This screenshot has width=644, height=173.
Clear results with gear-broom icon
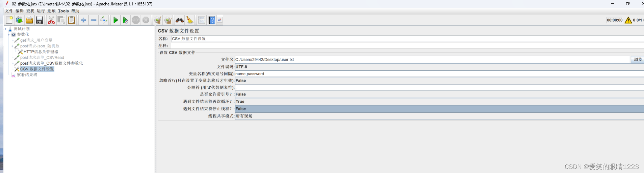pyautogui.click(x=157, y=20)
